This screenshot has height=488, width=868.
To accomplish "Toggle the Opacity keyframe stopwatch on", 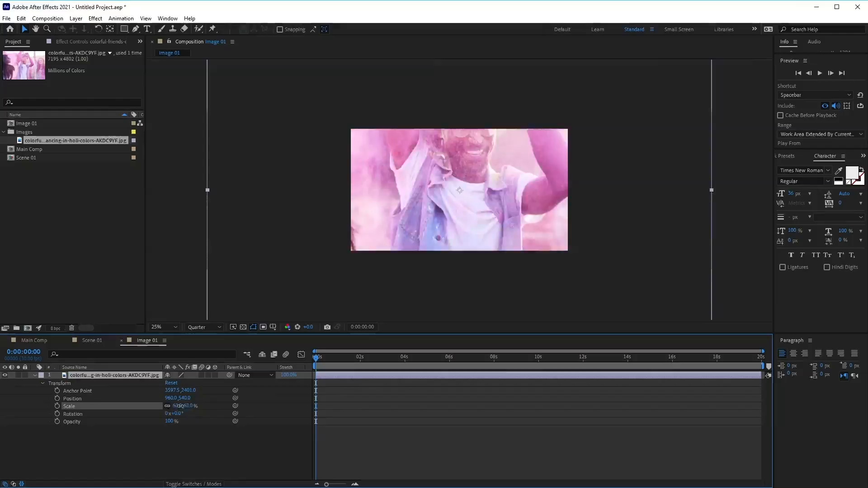I will (57, 421).
